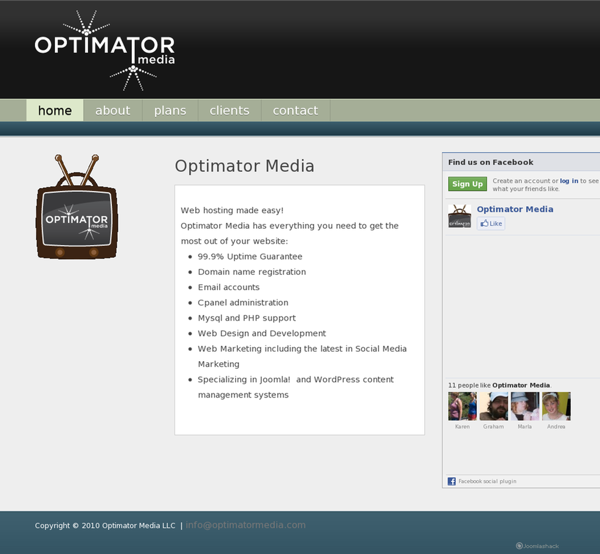
Task: Open Marla's profile photo
Action: 525,406
